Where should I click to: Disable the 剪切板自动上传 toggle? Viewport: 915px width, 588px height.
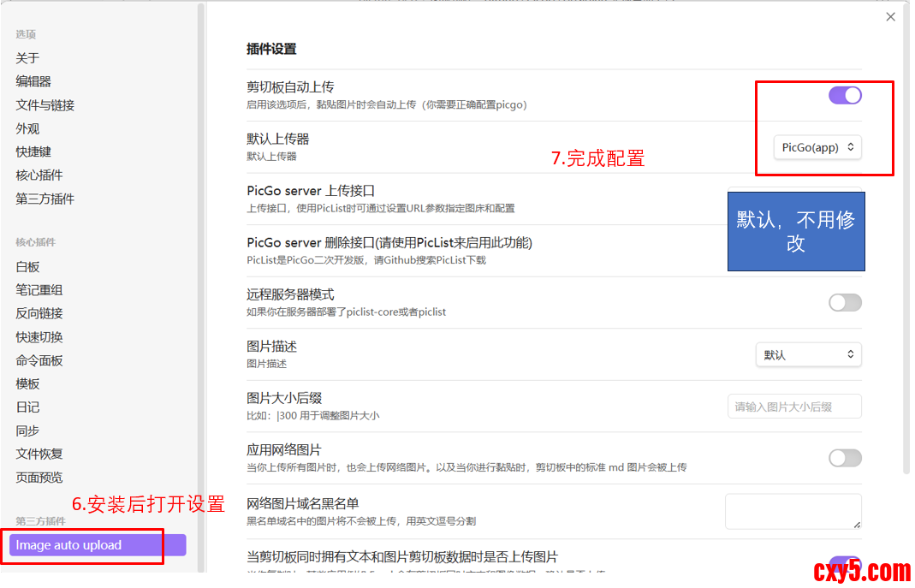pyautogui.click(x=844, y=95)
